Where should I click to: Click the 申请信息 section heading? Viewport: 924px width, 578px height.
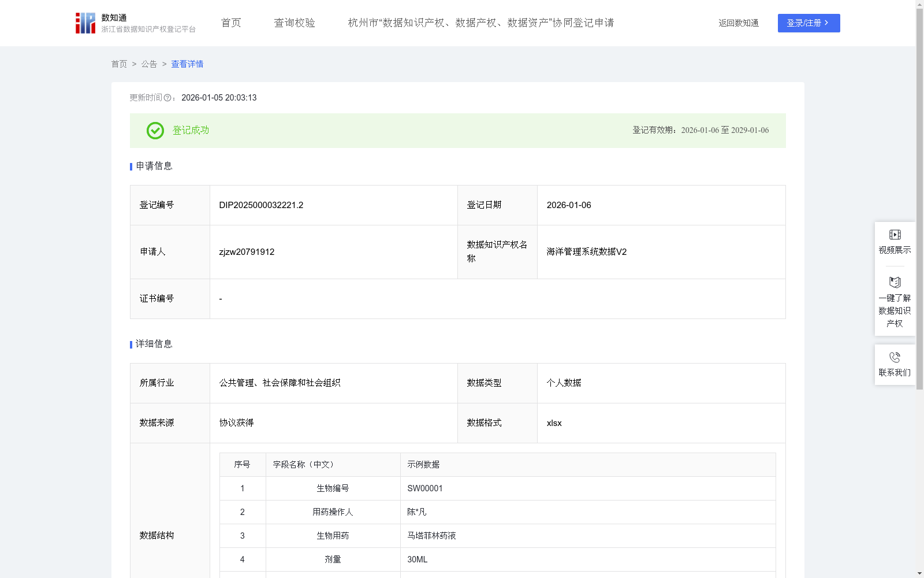(154, 166)
